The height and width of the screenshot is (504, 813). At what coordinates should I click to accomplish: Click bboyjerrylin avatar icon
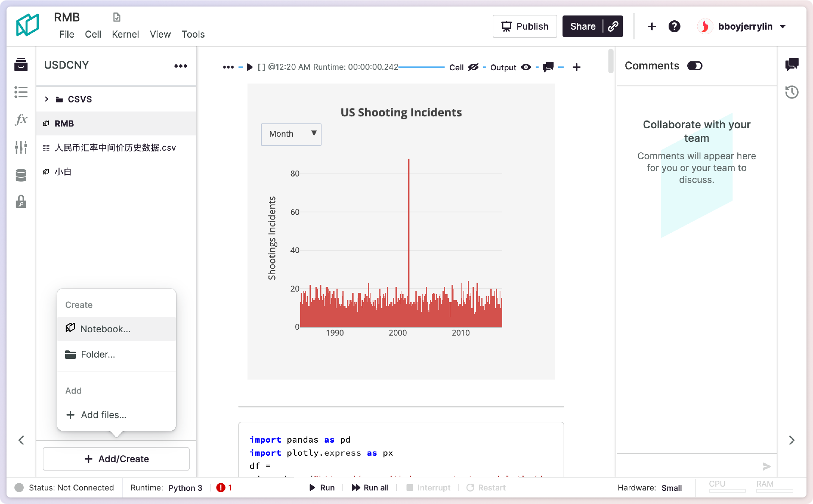[705, 26]
